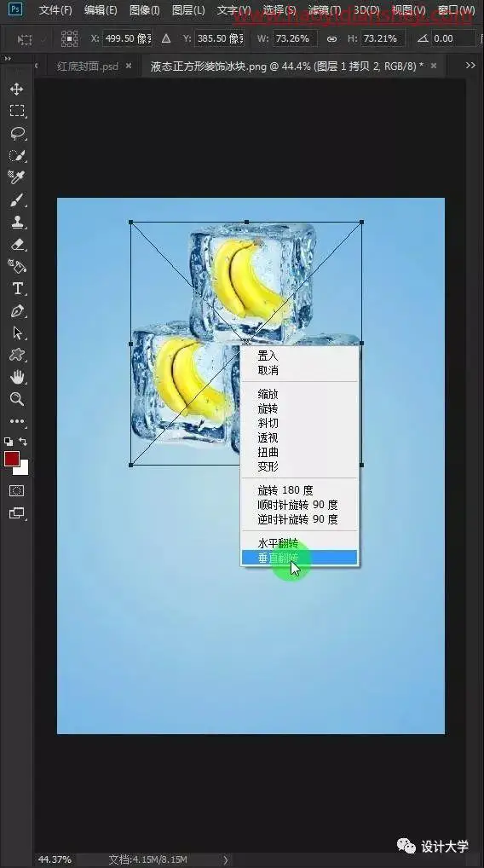
Task: Select the Clone Stamp tool
Action: pyautogui.click(x=17, y=222)
